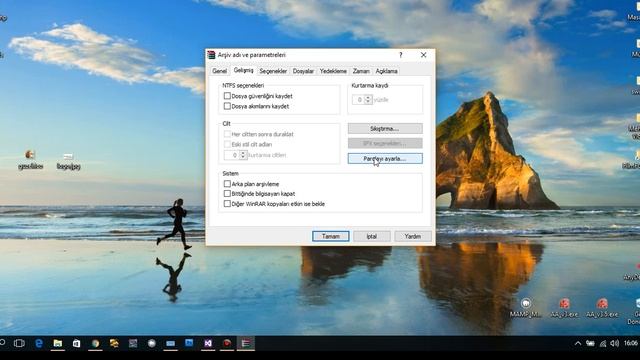Open the Seçenekler tab
Screen dimensions: 640x360
(273, 71)
